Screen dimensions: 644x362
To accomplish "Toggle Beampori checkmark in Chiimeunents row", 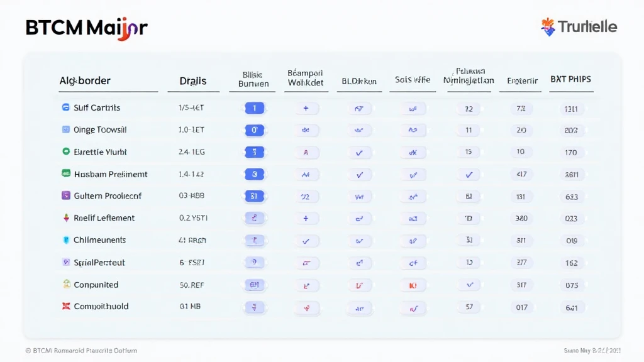I will 306,241.
